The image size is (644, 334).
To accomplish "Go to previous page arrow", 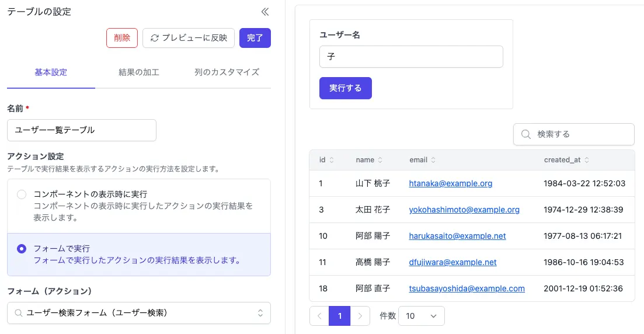I will pos(319,316).
